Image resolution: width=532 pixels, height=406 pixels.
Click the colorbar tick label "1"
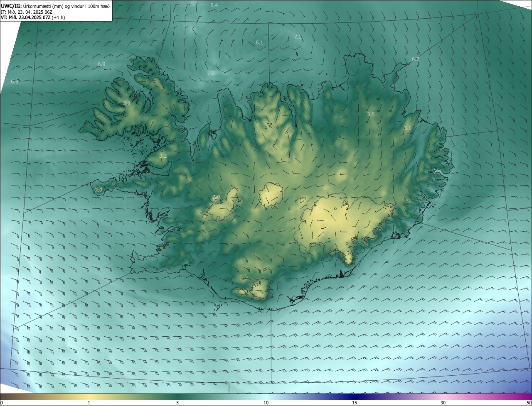tap(89, 403)
